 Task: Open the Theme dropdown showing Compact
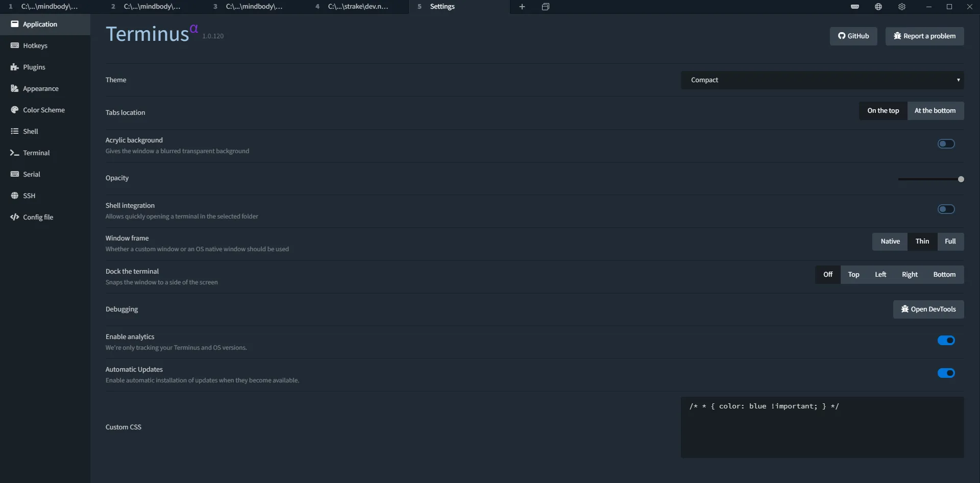(822, 80)
